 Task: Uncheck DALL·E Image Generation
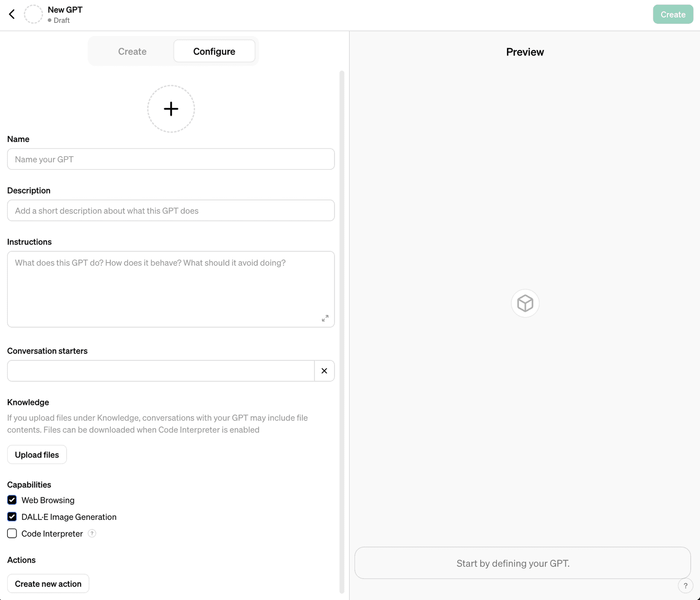pyautogui.click(x=12, y=516)
